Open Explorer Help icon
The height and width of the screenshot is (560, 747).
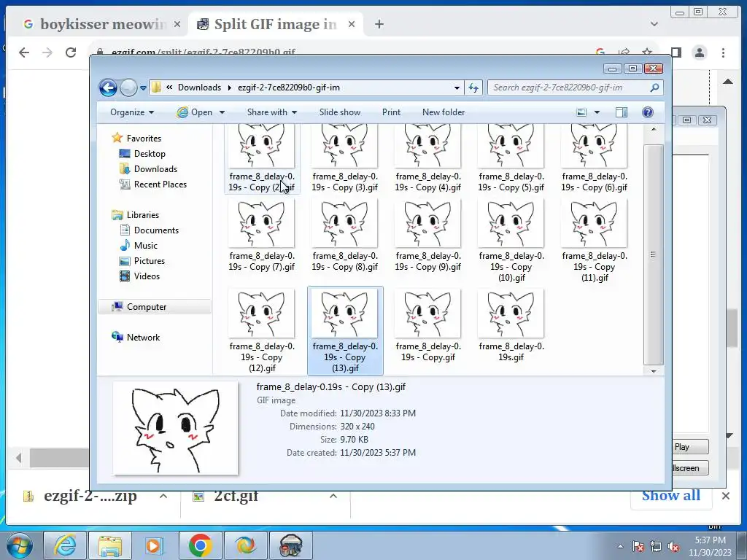tap(648, 112)
